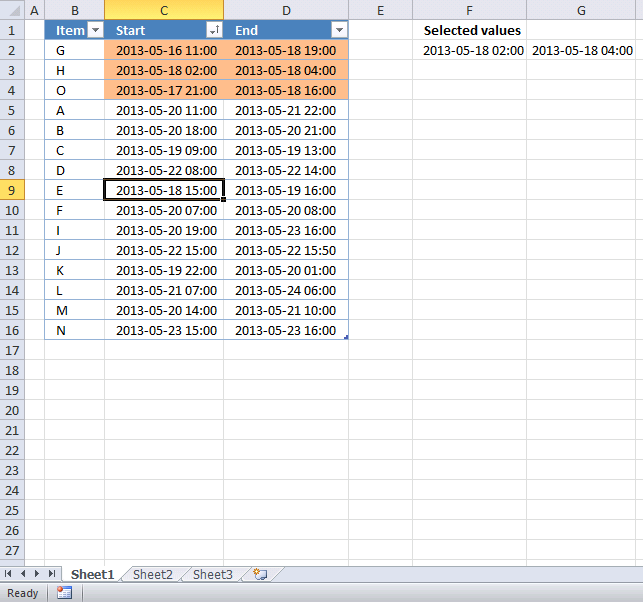Select column F header
The height and width of the screenshot is (602, 643).
pyautogui.click(x=470, y=10)
